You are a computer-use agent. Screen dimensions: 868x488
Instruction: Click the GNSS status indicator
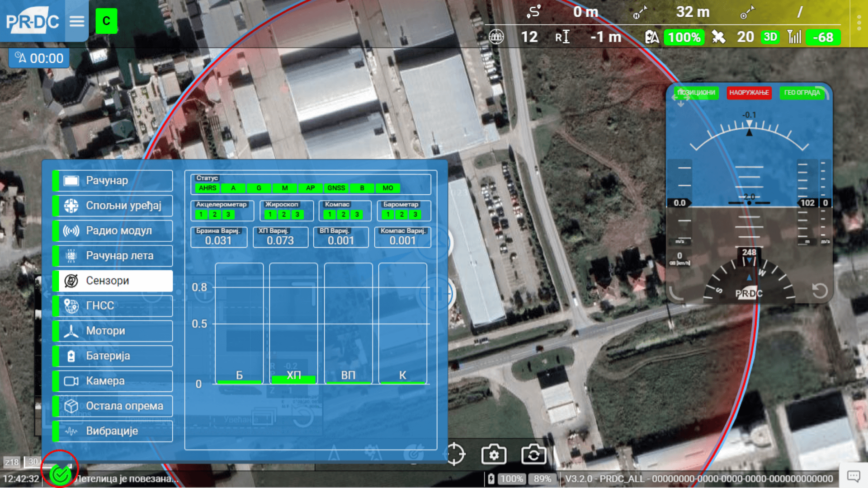pyautogui.click(x=336, y=188)
